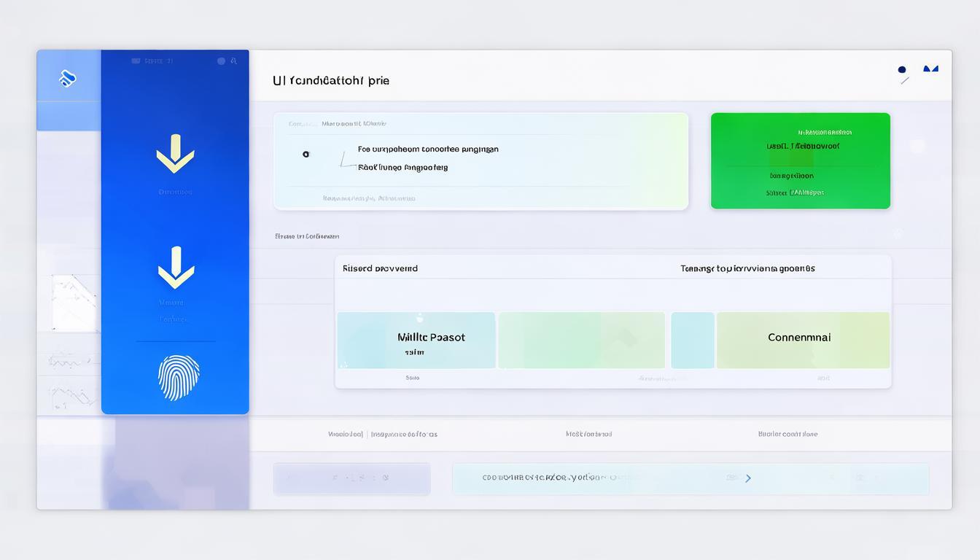This screenshot has height=560, width=980.
Task: Click the upper download arrow in blue panel
Action: [x=174, y=155]
